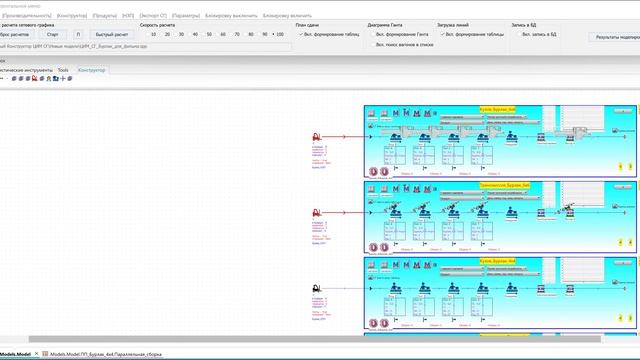
Task: Open the lower-right dropdown in the middle frame
Action: [x=513, y=198]
